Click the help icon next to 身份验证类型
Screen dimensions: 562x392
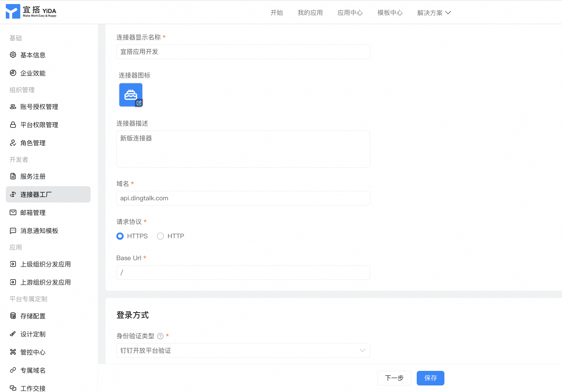click(x=160, y=336)
